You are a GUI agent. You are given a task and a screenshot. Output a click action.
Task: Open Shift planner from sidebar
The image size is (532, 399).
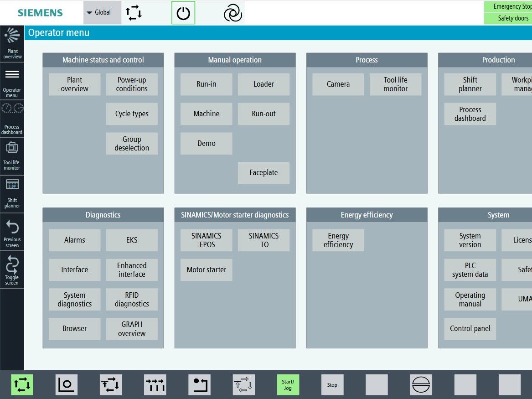coord(12,194)
